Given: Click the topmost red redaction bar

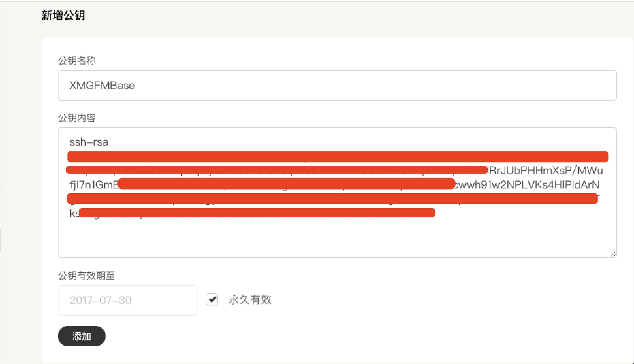Looking at the screenshot, I should (x=338, y=157).
